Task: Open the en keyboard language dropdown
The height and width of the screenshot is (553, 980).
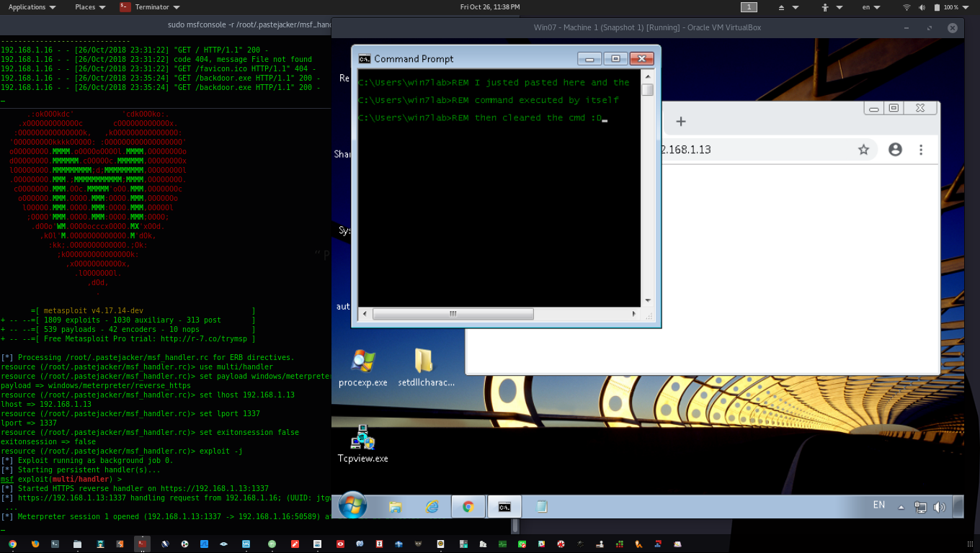Action: 871,7
